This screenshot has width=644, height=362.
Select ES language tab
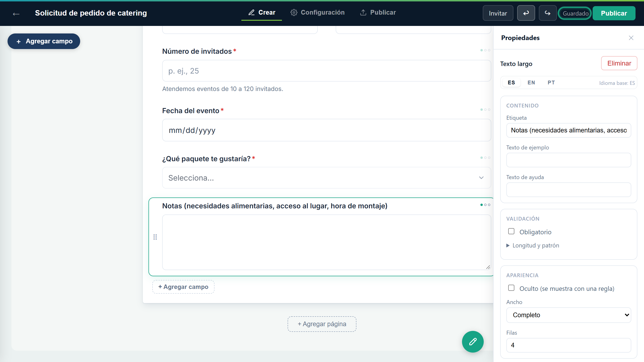[x=511, y=82]
